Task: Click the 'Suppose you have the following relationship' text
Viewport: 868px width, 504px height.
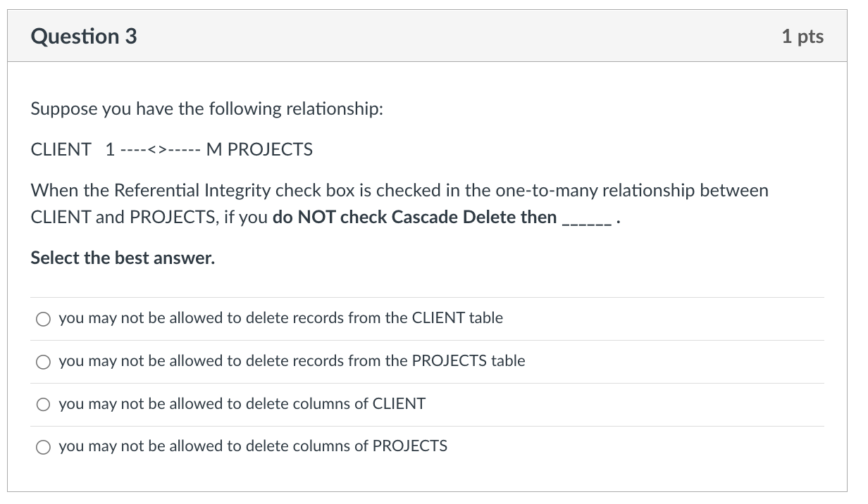Action: (x=204, y=108)
